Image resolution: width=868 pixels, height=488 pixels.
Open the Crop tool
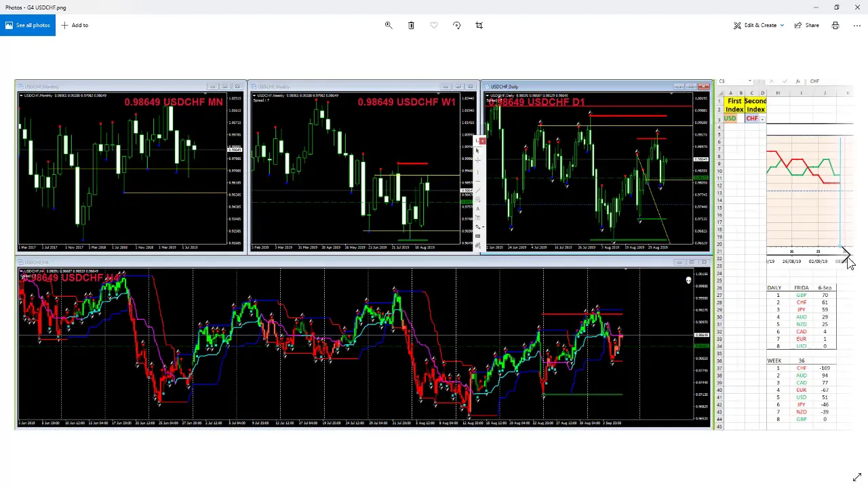click(479, 25)
